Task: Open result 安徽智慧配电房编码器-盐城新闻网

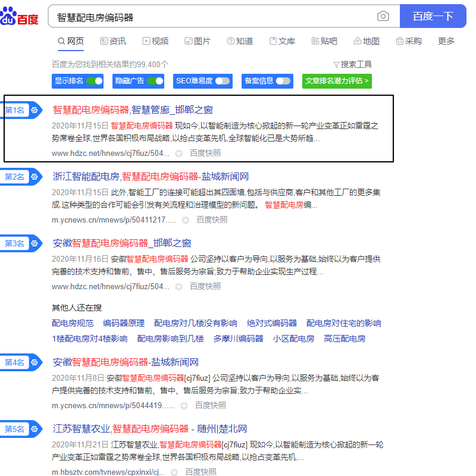Action: pyautogui.click(x=126, y=362)
